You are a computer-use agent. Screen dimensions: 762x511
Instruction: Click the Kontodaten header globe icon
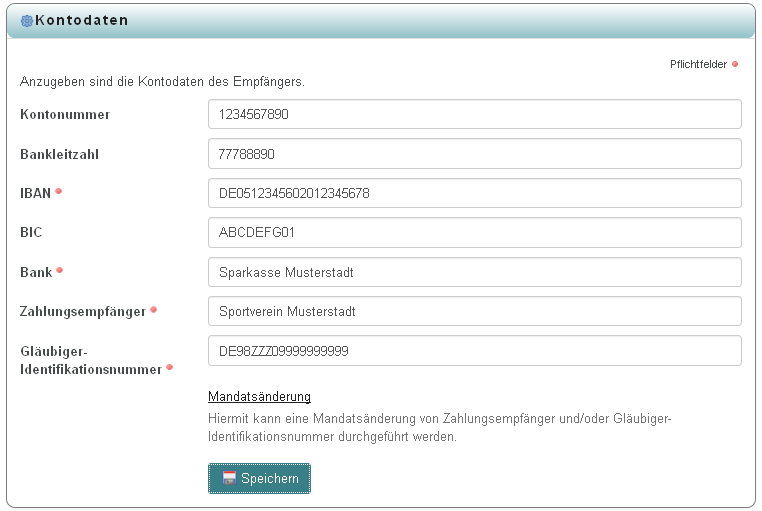pyautogui.click(x=27, y=21)
